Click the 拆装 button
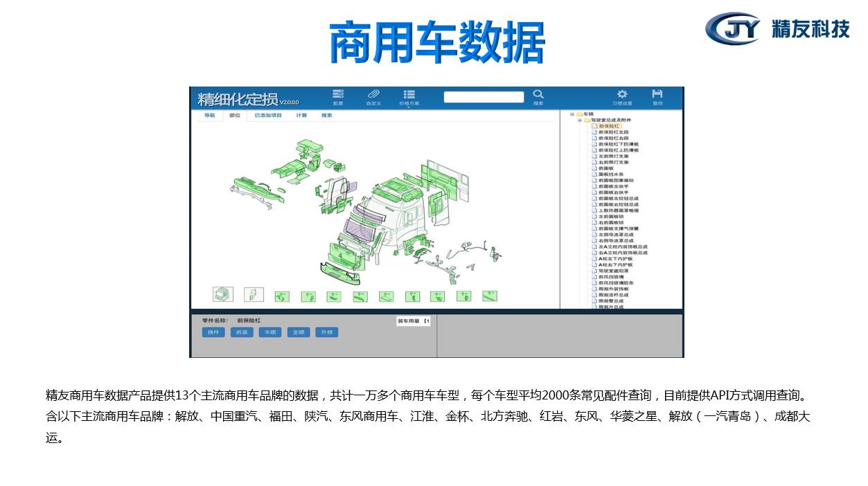The width and height of the screenshot is (868, 486). [242, 332]
